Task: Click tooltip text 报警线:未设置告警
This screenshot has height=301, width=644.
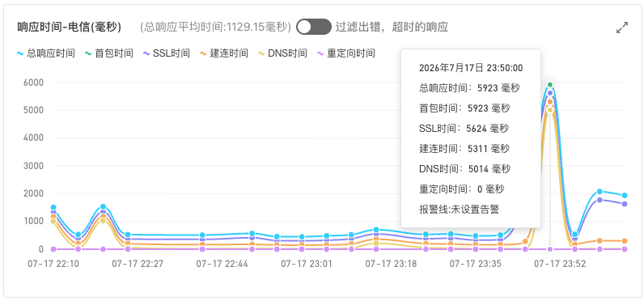Action: tap(459, 210)
